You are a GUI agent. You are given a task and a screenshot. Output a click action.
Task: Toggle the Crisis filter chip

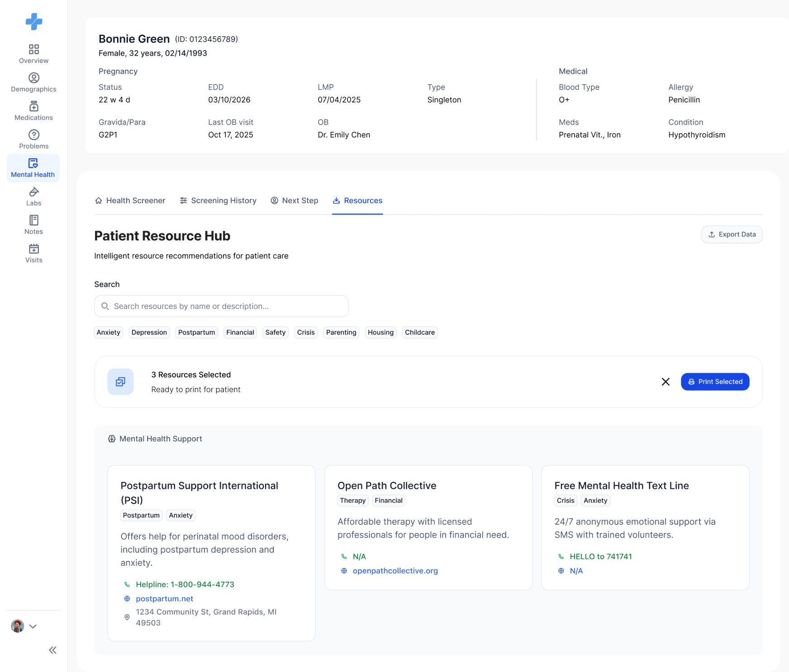(x=306, y=332)
